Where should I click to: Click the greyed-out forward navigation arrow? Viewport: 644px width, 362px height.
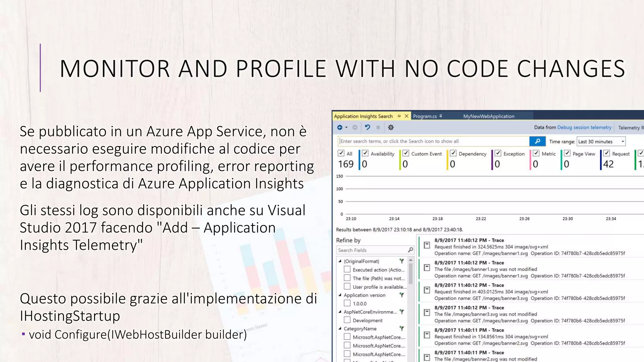click(x=355, y=127)
